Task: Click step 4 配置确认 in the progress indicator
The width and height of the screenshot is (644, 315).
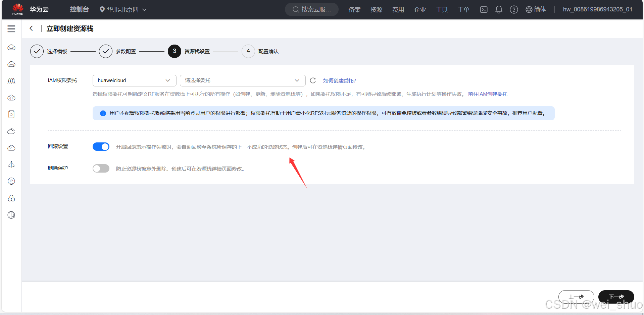Action: (x=248, y=51)
